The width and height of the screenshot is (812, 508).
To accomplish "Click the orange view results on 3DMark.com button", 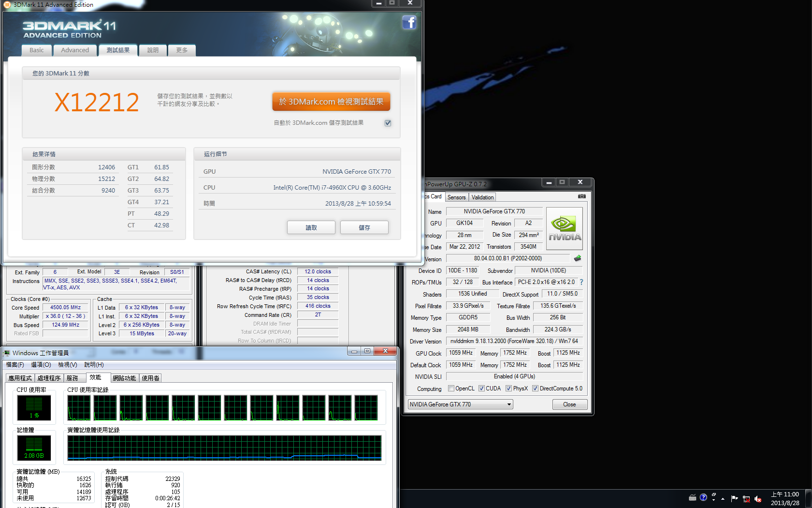I will click(331, 102).
